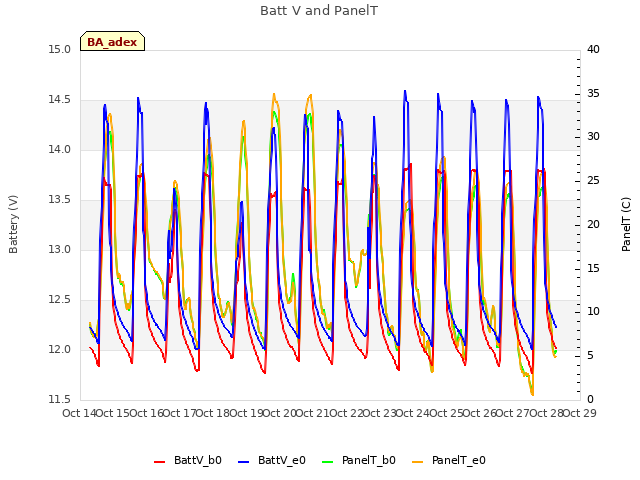The image size is (640, 480).
Task: Click the 10 right axis tick label
Action: point(593,312)
